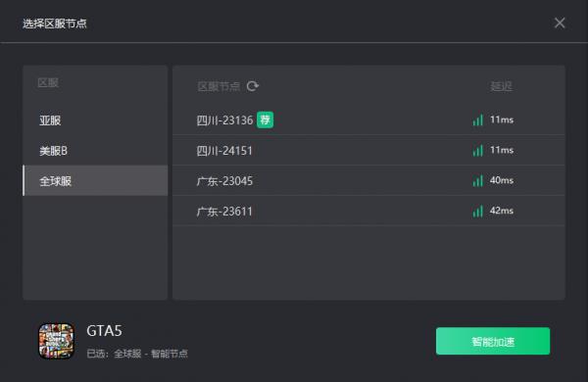Screen dimensions: 588x382
Task: Click the 延迟 latency column header
Action: [501, 86]
